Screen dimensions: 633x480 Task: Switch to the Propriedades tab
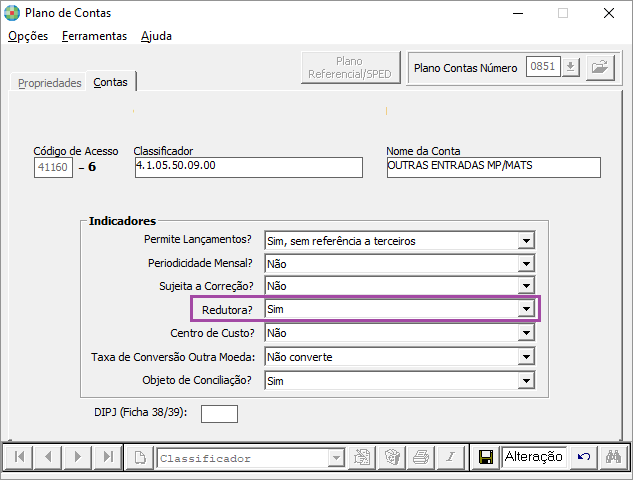[x=50, y=83]
